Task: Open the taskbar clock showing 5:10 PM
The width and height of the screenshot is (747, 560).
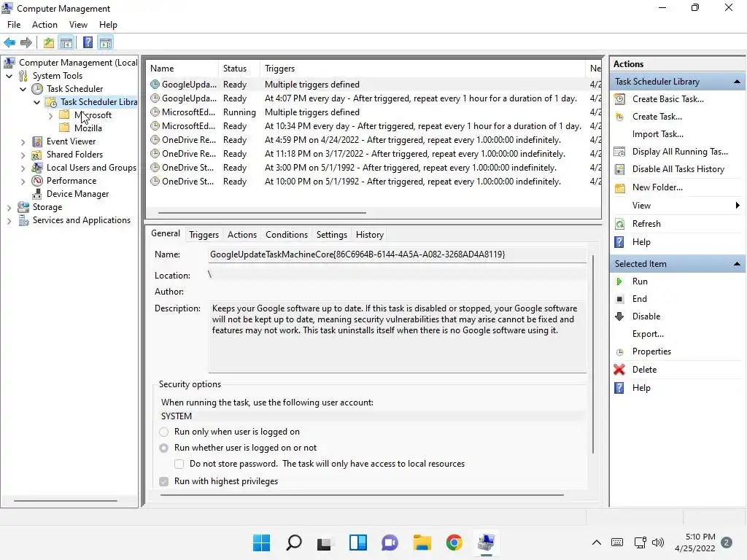Action: click(x=694, y=542)
